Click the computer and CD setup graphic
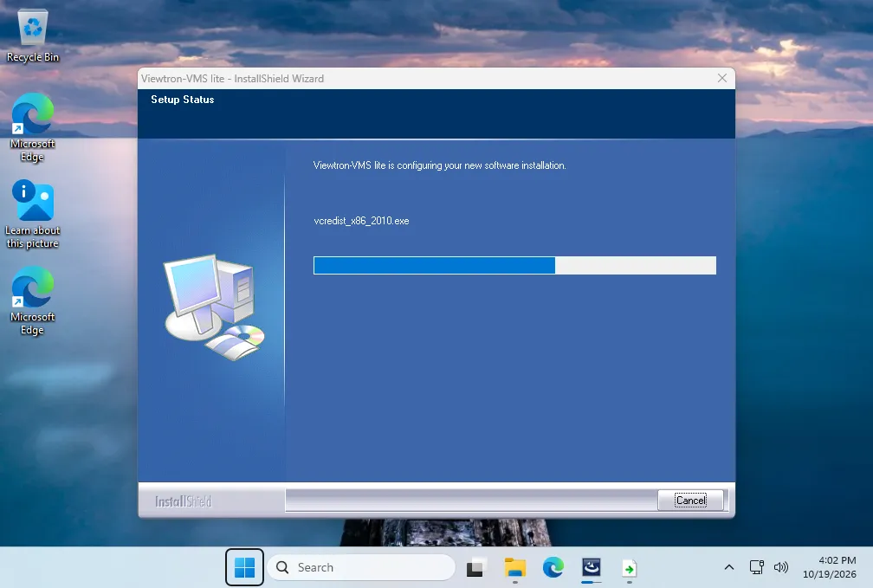This screenshot has width=873, height=588. tap(215, 307)
